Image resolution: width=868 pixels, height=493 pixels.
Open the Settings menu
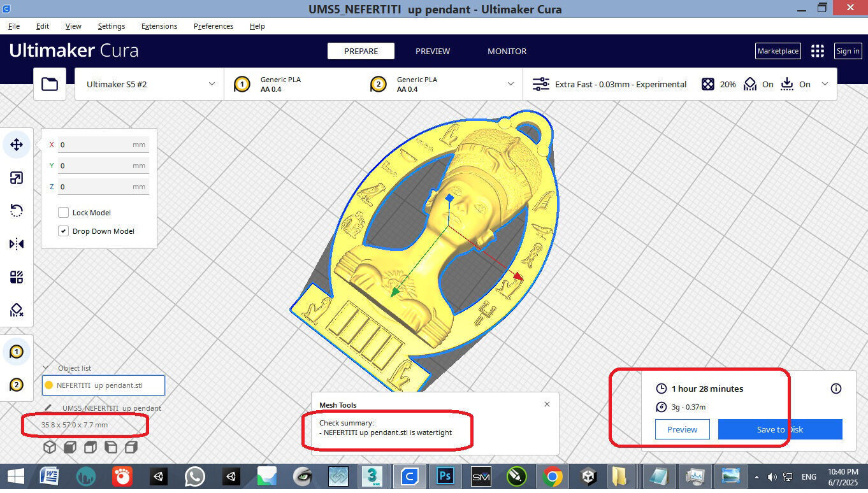pyautogui.click(x=112, y=26)
